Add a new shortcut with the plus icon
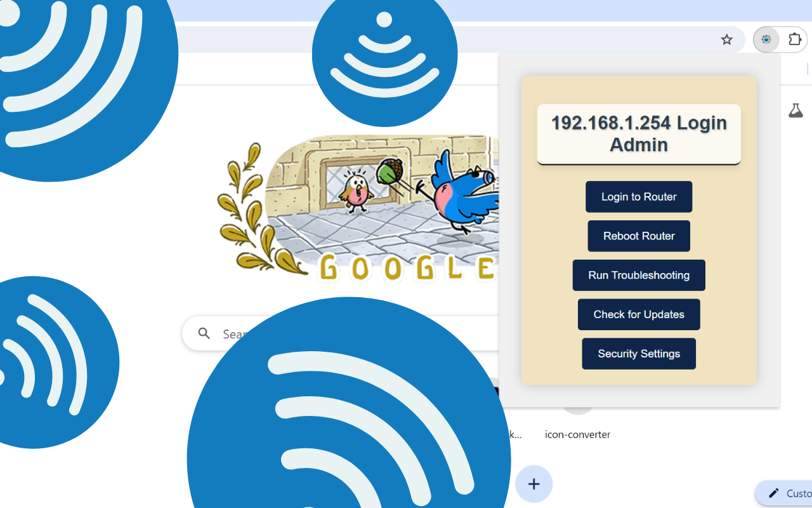This screenshot has height=508, width=812. (534, 484)
